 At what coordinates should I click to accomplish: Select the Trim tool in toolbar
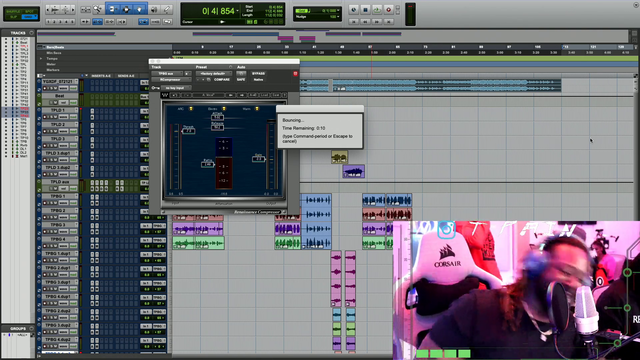(112, 9)
